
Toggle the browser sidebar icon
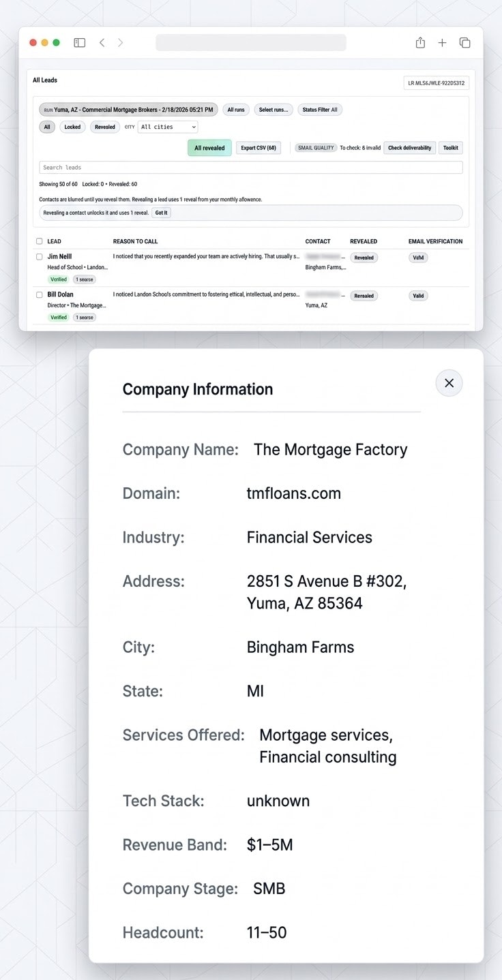click(79, 42)
